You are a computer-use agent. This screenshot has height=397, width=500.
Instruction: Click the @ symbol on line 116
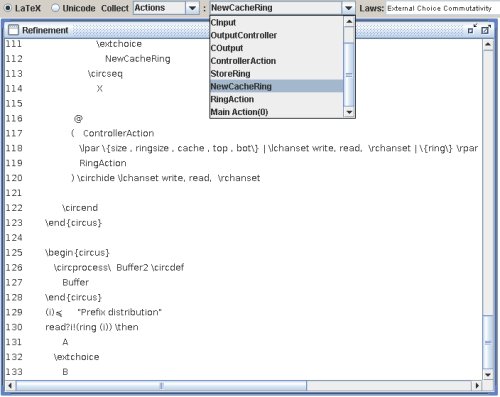click(x=78, y=119)
